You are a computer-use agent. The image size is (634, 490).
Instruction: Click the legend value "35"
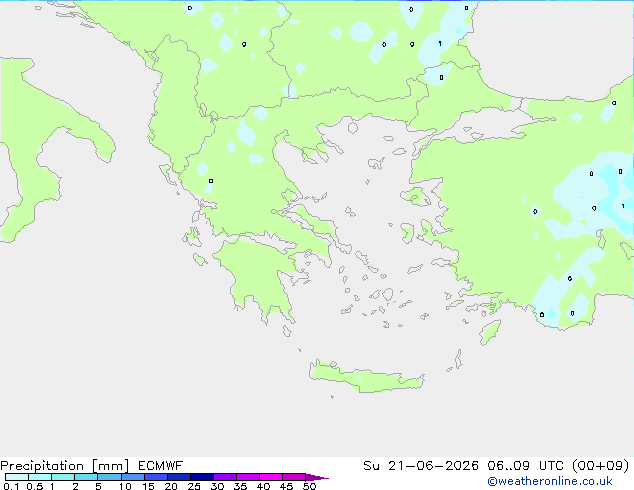[240, 486]
